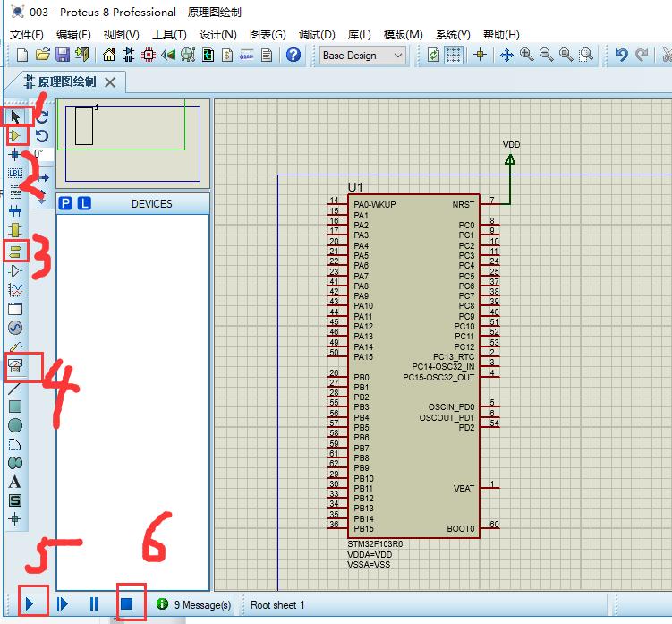Open the 9 Message(s) log
Viewport: 672px width, 624px height.
point(193,604)
